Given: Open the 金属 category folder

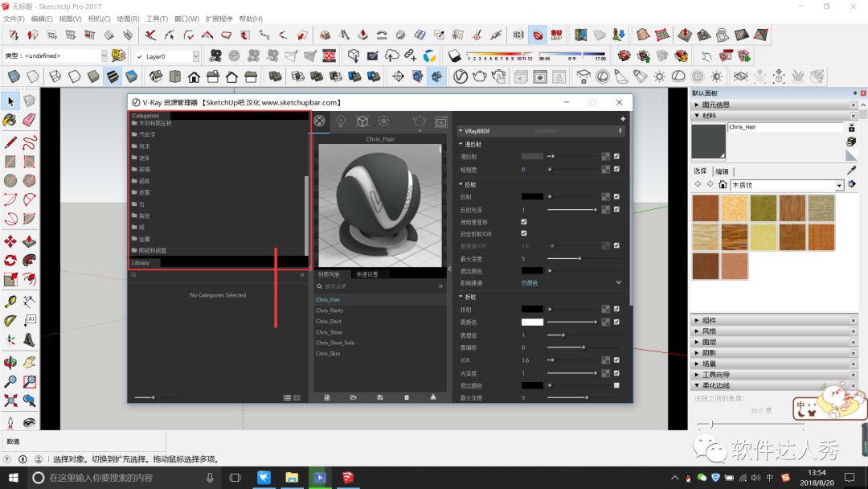Looking at the screenshot, I should 145,239.
